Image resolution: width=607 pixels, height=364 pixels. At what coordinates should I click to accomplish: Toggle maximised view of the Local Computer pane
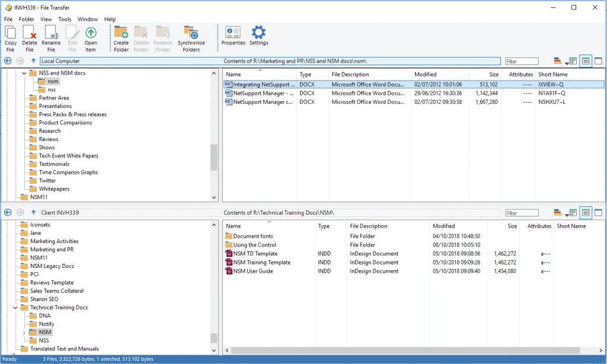point(598,61)
